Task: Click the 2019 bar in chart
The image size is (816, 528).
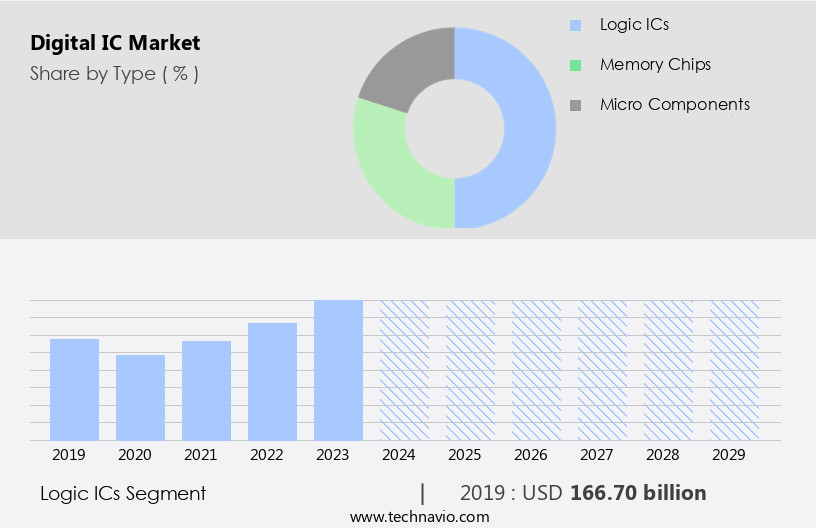Action: (x=75, y=390)
